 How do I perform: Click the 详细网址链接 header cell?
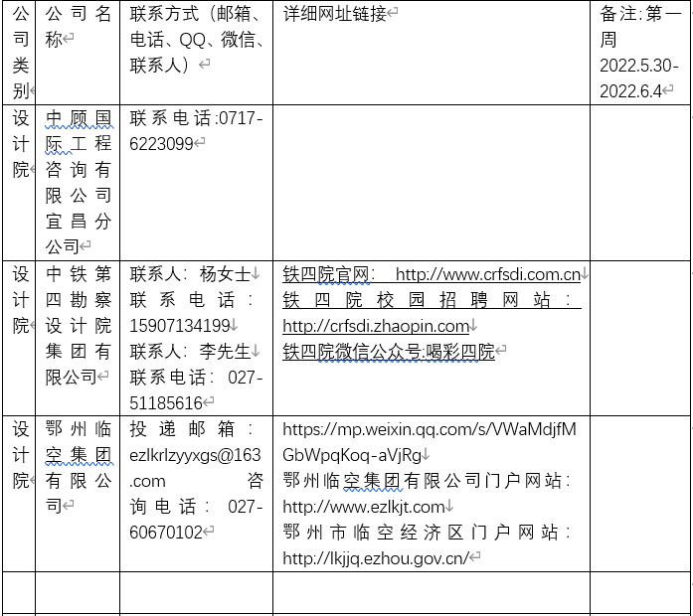(x=341, y=14)
